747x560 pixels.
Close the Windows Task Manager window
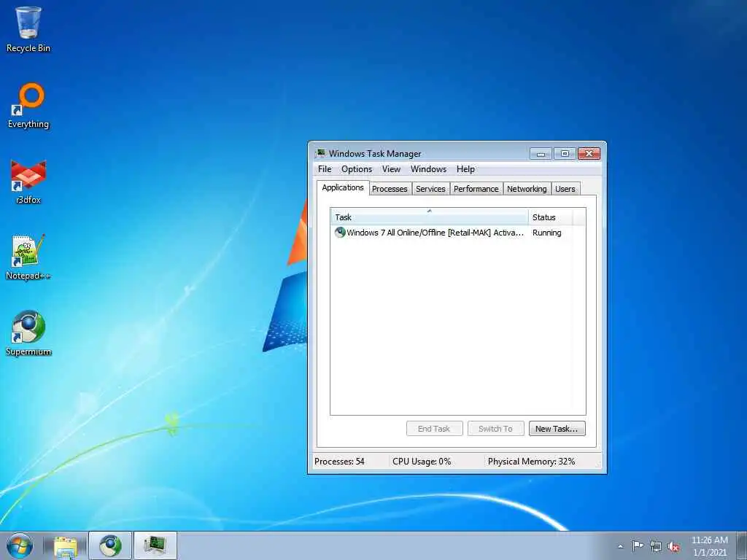click(x=589, y=153)
